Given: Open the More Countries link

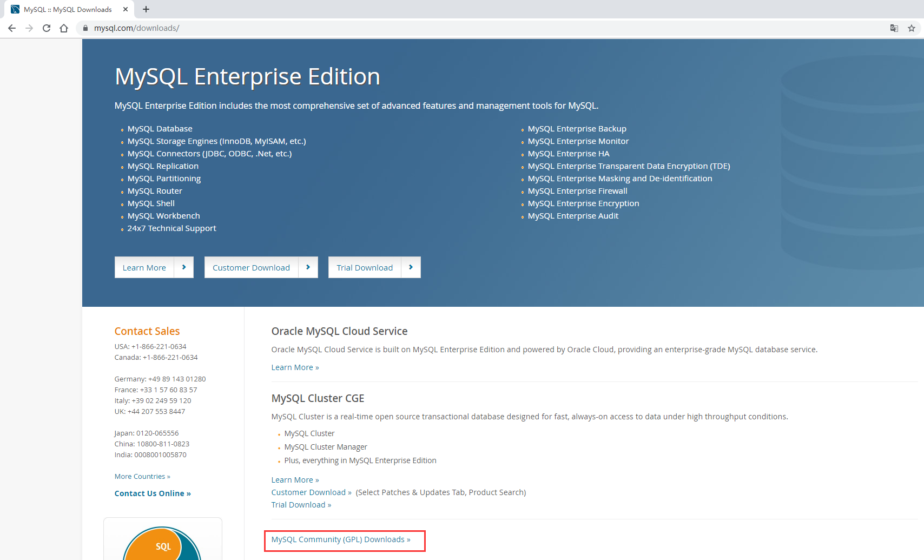Looking at the screenshot, I should (142, 476).
